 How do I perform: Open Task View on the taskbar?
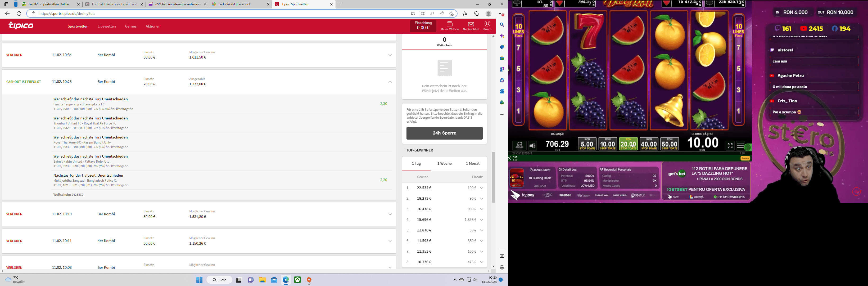(x=238, y=280)
